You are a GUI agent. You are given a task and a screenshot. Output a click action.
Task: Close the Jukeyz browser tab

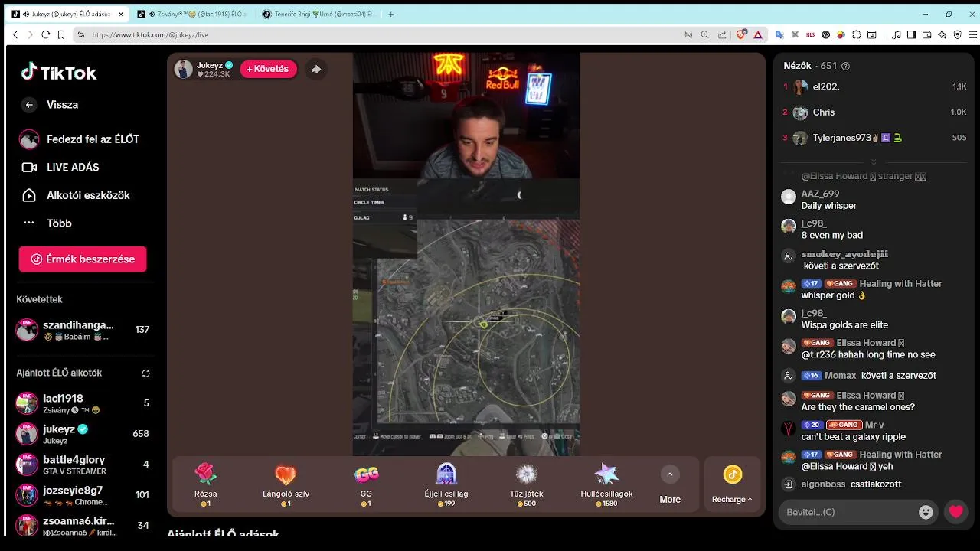[x=120, y=14]
